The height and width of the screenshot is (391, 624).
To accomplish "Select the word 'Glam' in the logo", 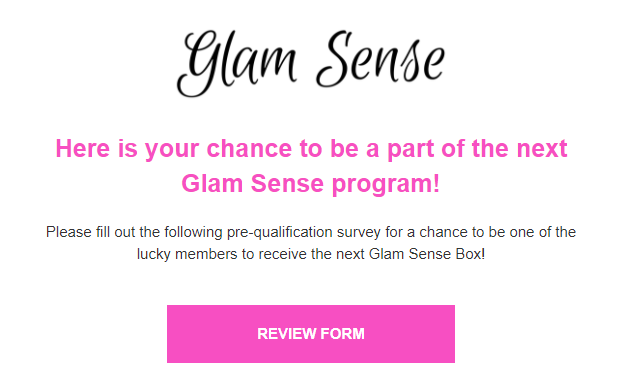I will pos(237,64).
